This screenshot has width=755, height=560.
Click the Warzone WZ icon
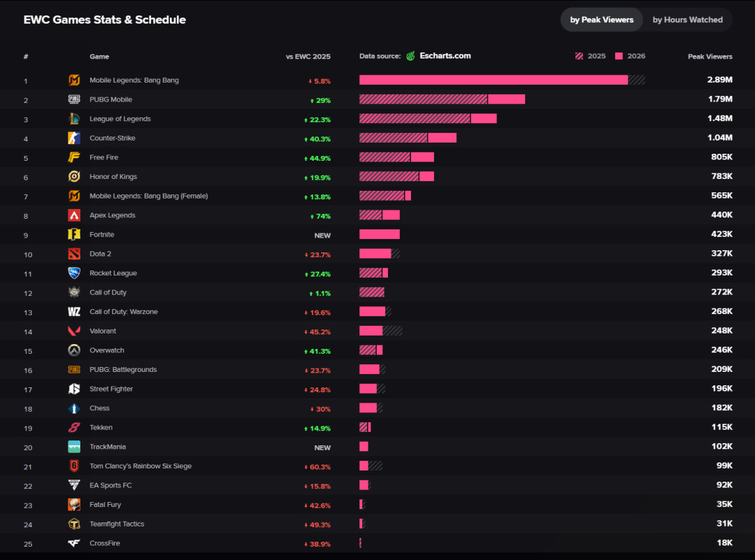click(x=74, y=312)
